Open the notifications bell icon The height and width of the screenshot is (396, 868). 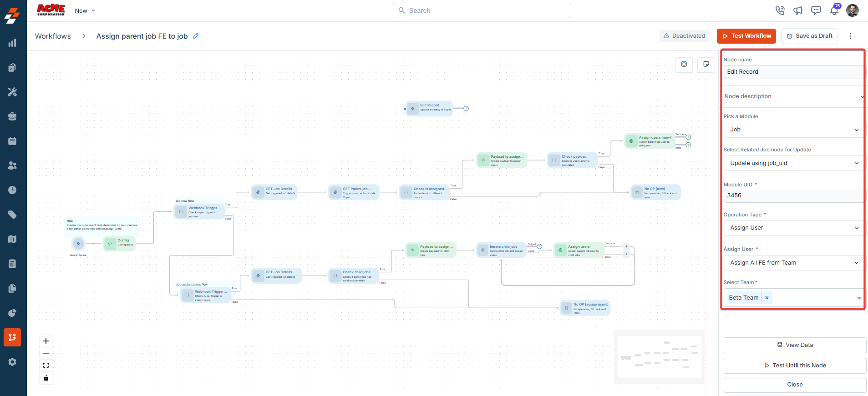pyautogui.click(x=834, y=10)
